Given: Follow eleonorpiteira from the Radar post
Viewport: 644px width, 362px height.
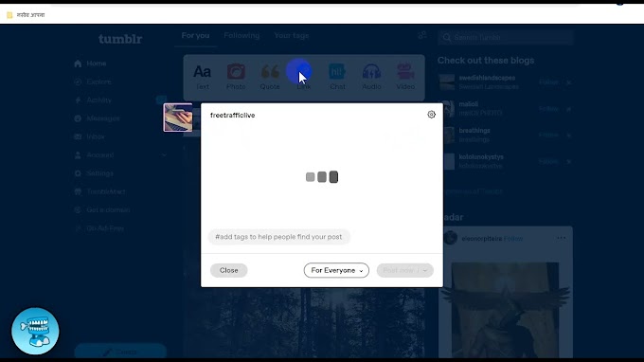Looking at the screenshot, I should coord(513,238).
